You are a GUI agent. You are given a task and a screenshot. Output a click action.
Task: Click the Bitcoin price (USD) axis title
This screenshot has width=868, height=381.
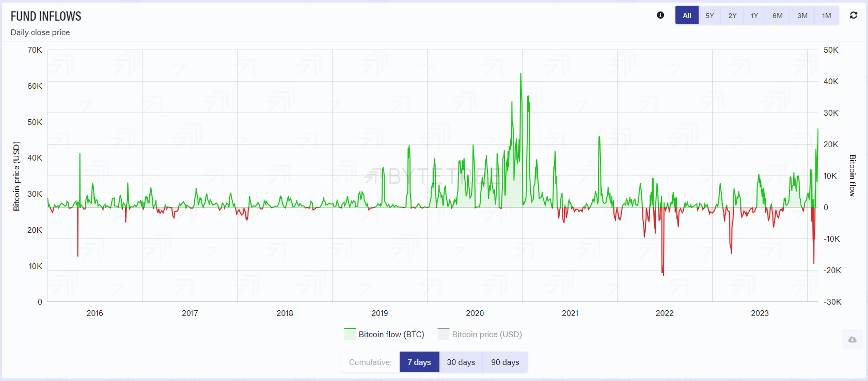point(17,176)
